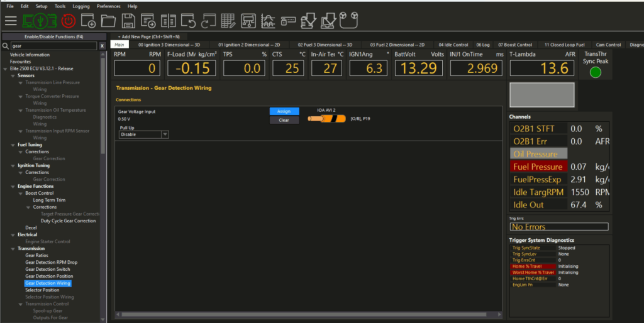The width and height of the screenshot is (644, 323).
Task: Open the compare maps book icon
Action: tap(169, 21)
